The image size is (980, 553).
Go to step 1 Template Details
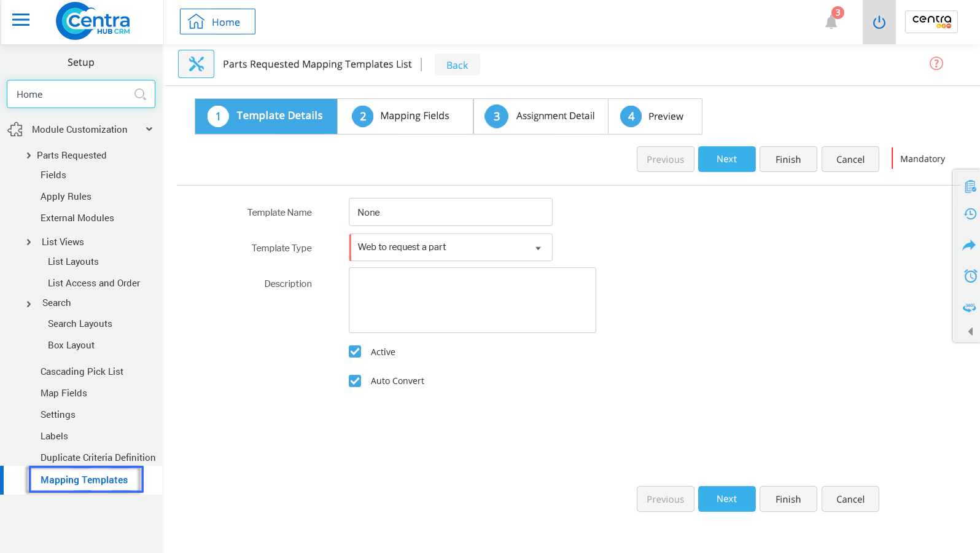[x=266, y=116]
